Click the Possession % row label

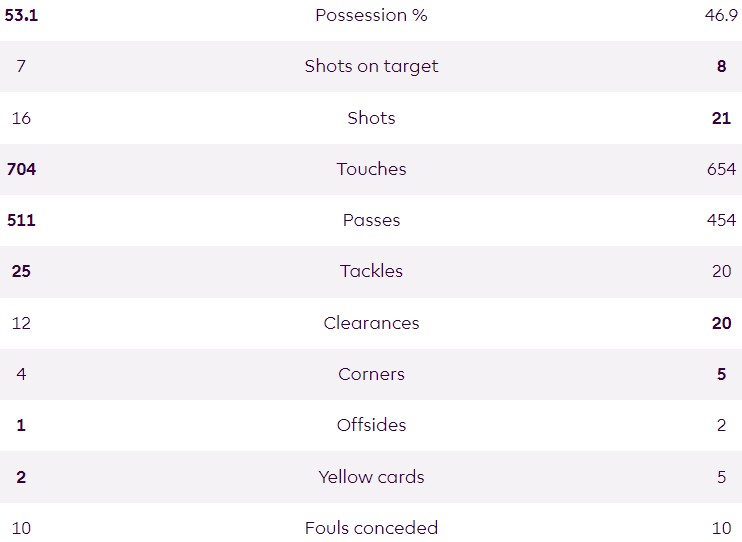[x=371, y=15]
